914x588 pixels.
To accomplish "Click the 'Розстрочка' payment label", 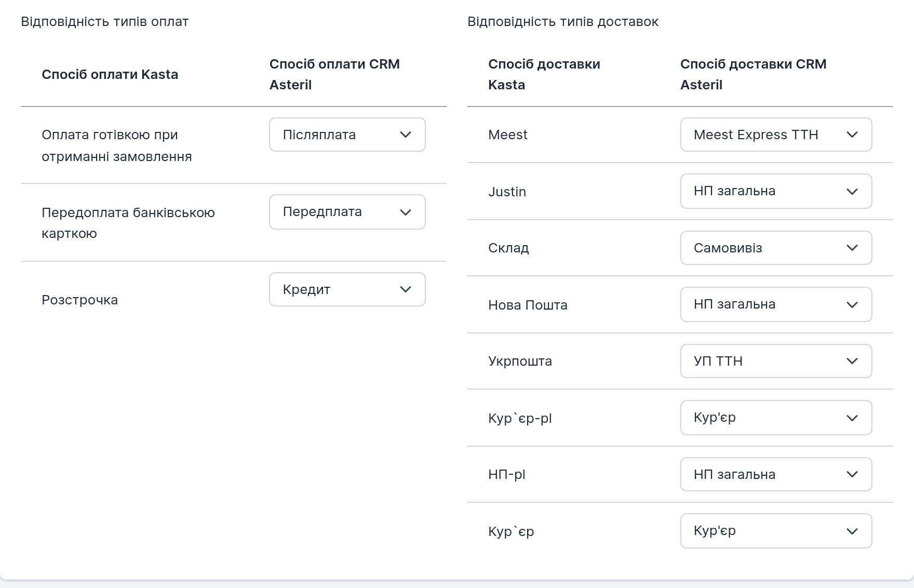I will click(x=80, y=300).
